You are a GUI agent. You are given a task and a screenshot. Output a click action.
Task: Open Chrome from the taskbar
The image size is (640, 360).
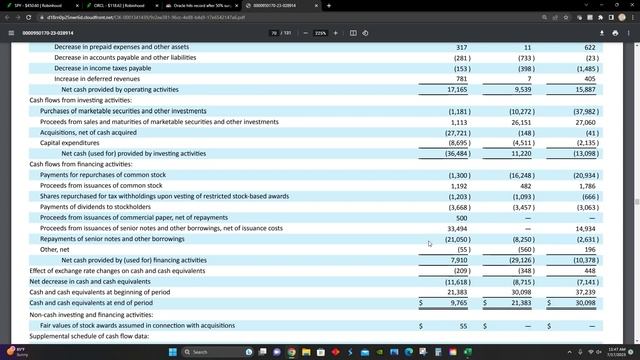291,352
